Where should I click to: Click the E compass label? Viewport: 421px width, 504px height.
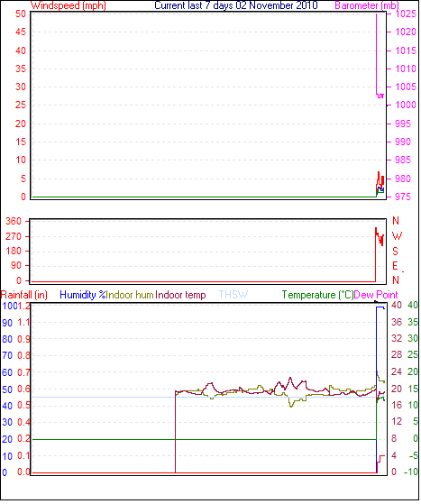[x=395, y=266]
